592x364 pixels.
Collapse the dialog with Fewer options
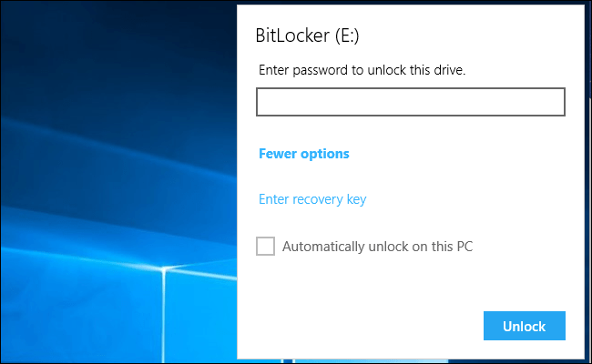304,154
